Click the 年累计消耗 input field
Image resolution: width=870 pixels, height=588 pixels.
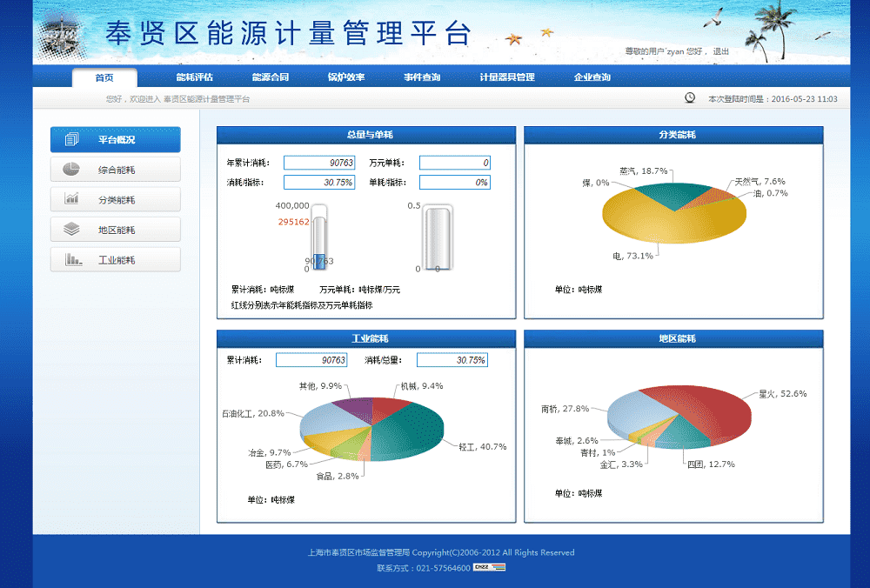point(318,163)
